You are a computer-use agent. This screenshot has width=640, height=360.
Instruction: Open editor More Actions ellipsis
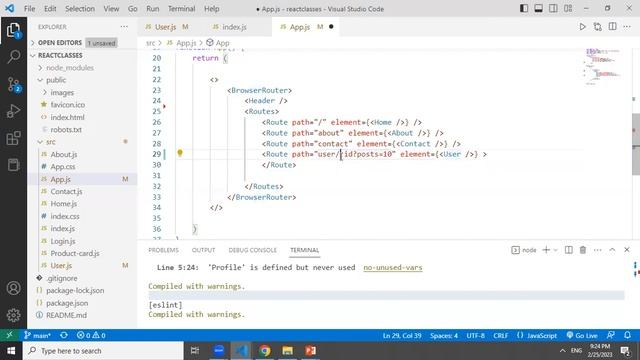tap(627, 27)
